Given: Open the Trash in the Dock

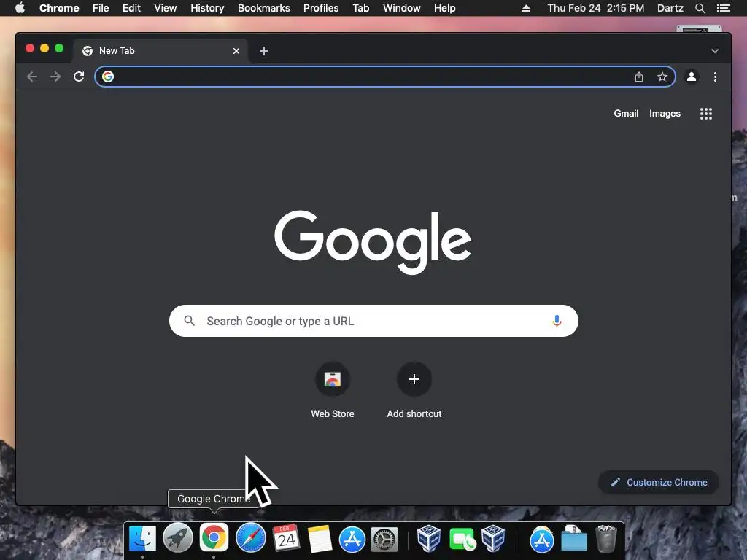Looking at the screenshot, I should 606,539.
